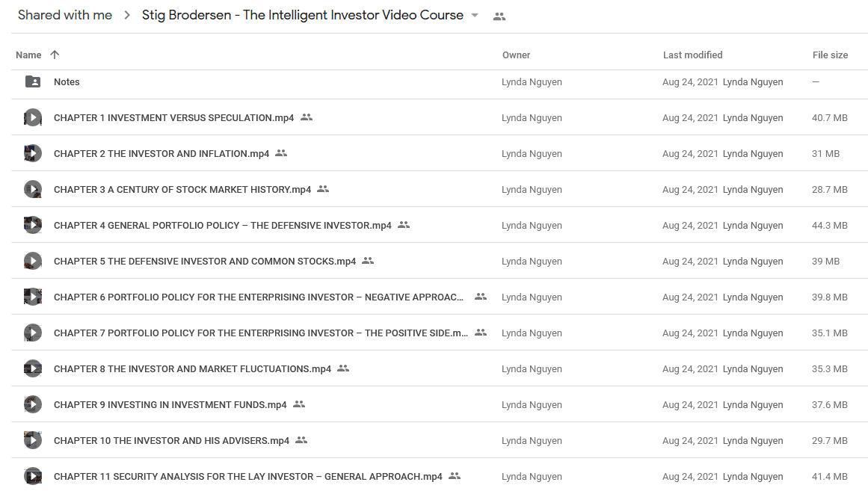Sort by File size column header
The width and height of the screenshot is (868, 491).
831,55
